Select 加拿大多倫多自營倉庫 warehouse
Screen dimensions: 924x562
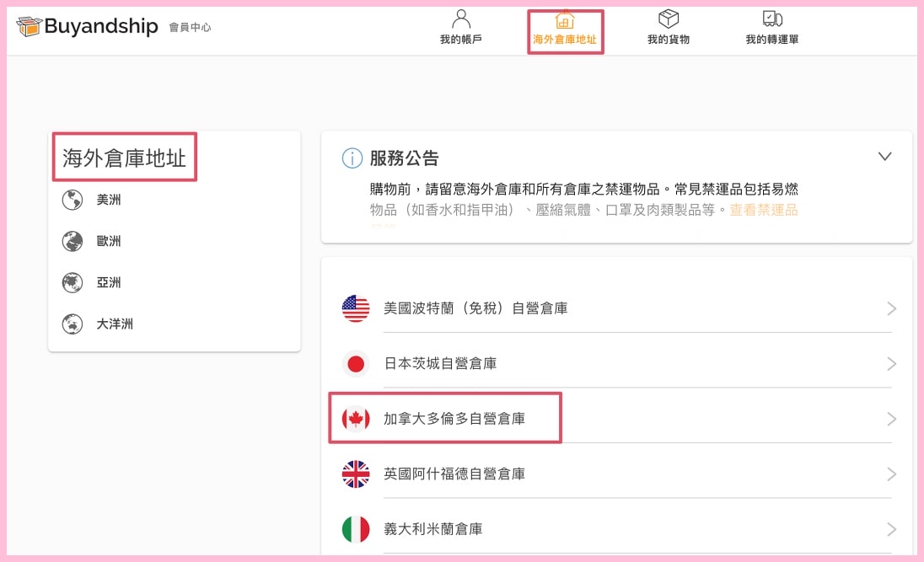point(454,419)
